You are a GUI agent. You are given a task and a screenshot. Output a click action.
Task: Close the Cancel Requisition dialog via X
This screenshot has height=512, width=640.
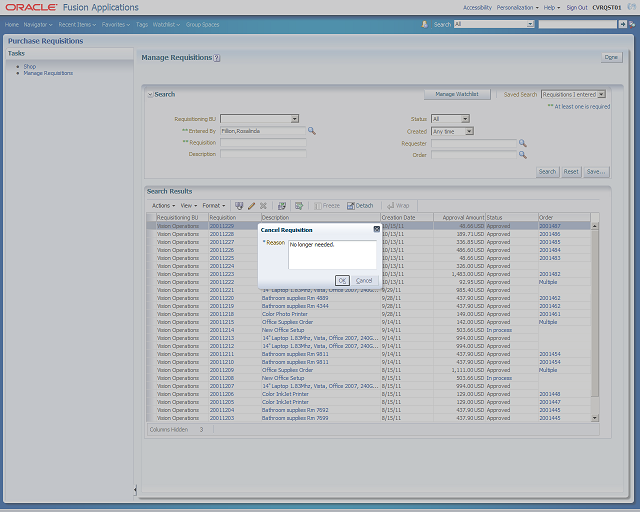[377, 229]
